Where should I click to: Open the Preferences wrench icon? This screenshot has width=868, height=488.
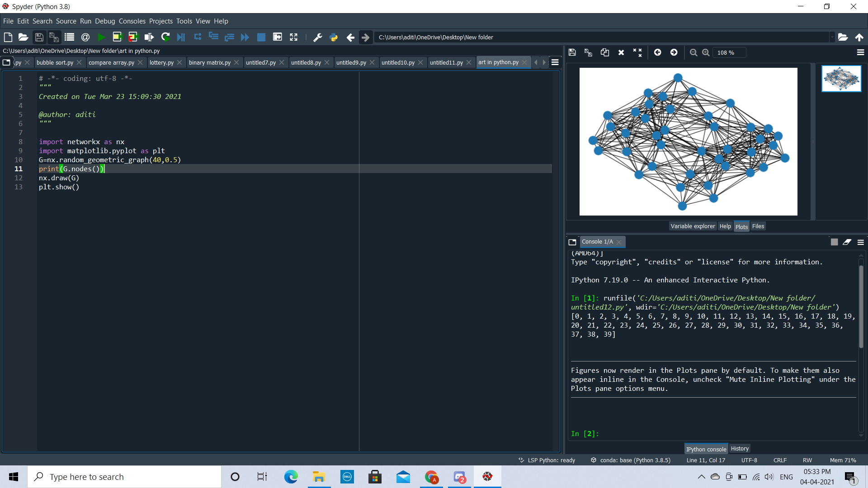317,38
